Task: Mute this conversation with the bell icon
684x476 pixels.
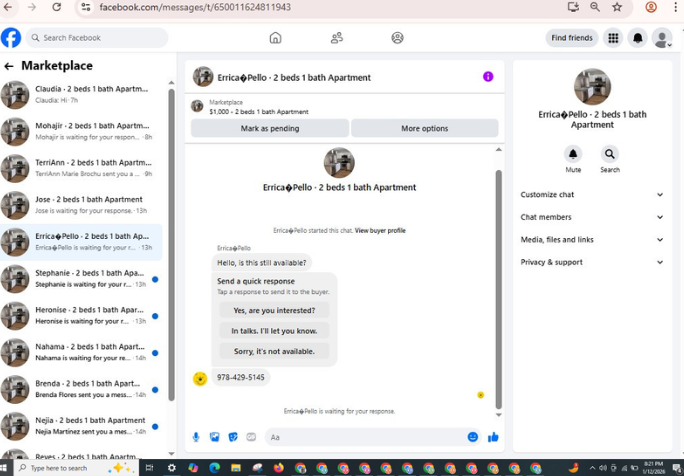Action: click(x=573, y=154)
